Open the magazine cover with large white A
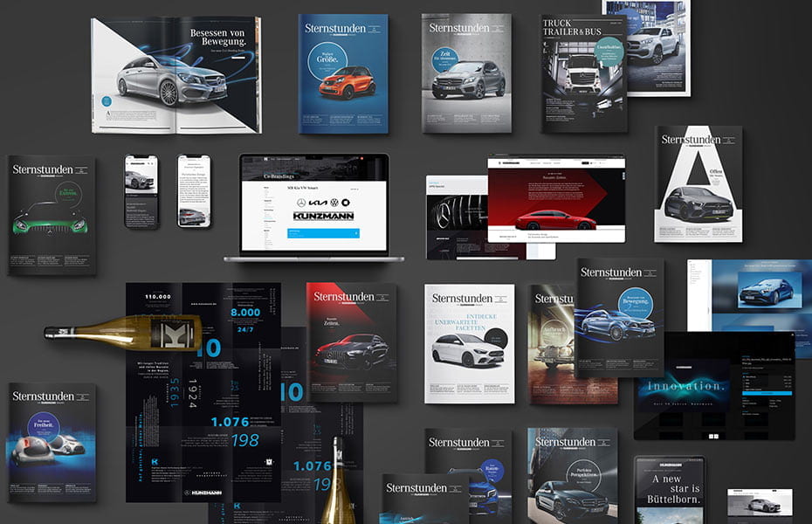The height and width of the screenshot is (524, 812). point(698,182)
